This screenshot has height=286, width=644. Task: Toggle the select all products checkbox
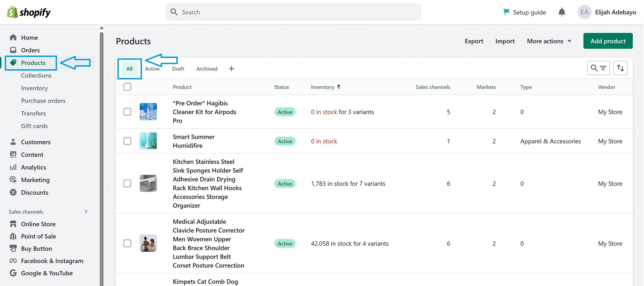click(x=127, y=87)
